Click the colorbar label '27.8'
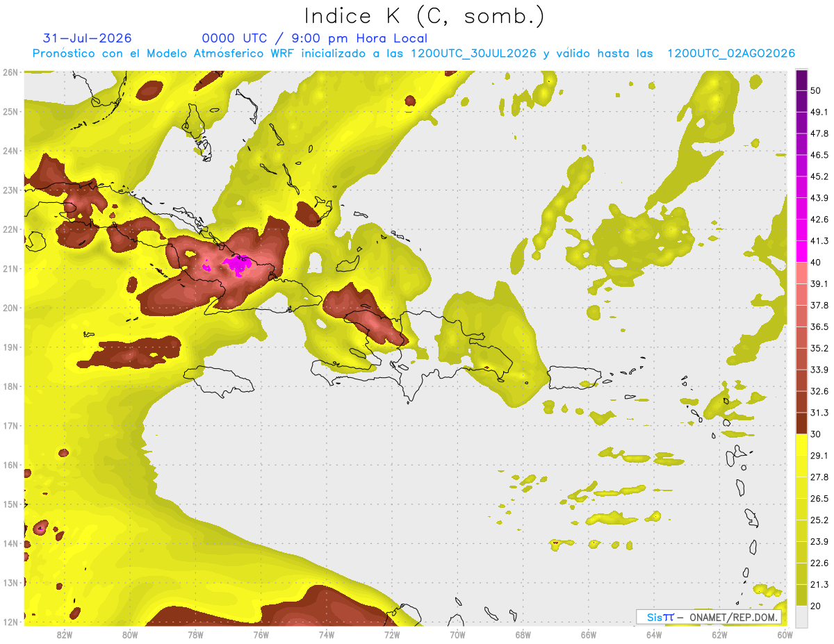Screen dimensions: 834x644 pyautogui.click(x=819, y=477)
